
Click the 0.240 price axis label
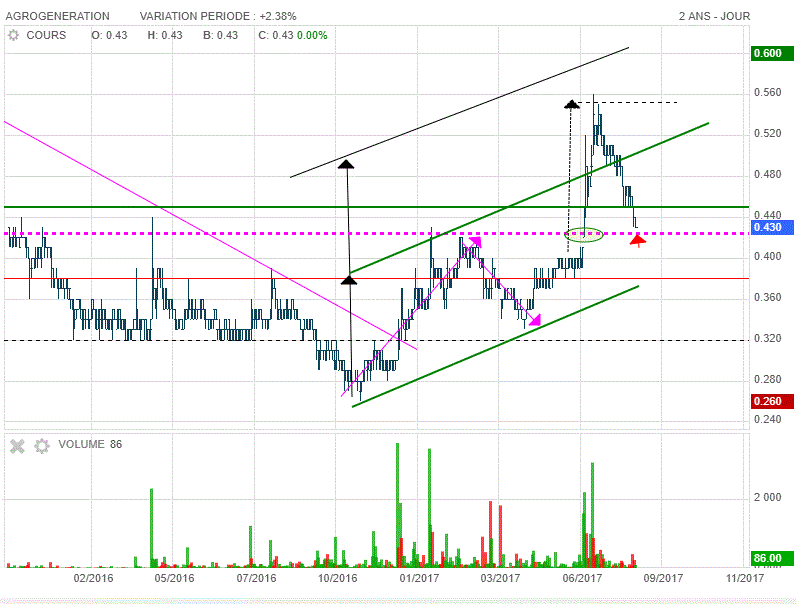click(x=768, y=419)
